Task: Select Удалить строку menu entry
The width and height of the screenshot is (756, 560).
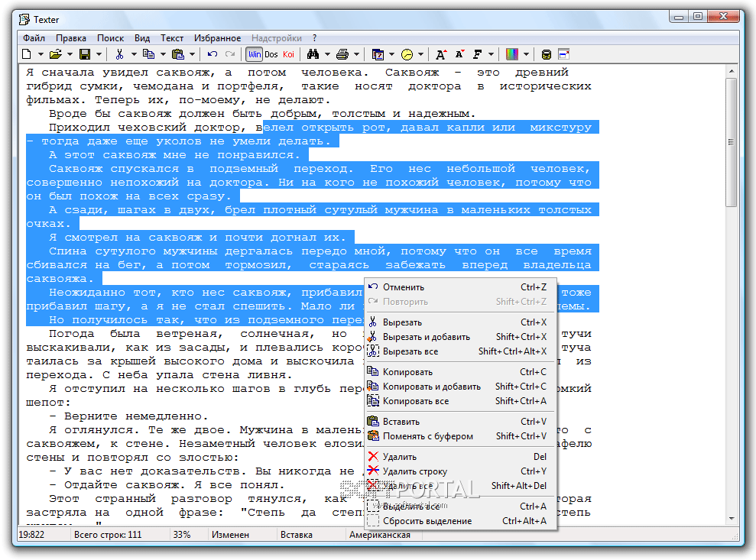Action: click(460, 471)
